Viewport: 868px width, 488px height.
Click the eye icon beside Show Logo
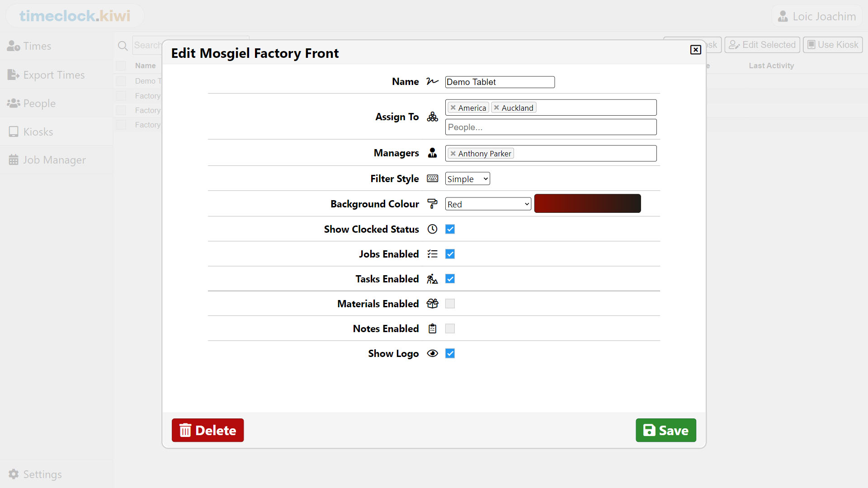tap(432, 353)
